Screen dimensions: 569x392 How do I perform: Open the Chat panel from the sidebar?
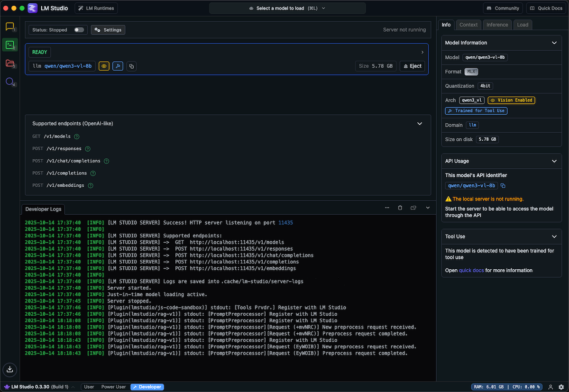coord(10,27)
